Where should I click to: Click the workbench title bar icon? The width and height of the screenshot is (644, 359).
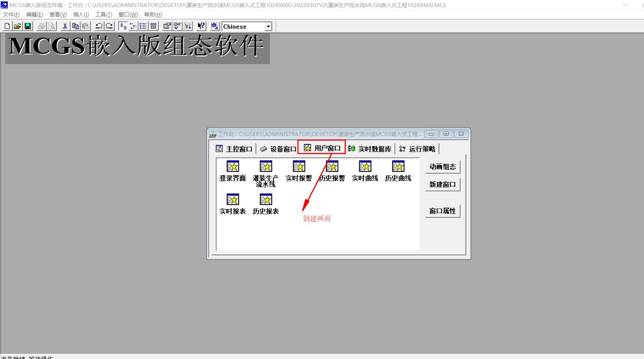pyautogui.click(x=213, y=134)
